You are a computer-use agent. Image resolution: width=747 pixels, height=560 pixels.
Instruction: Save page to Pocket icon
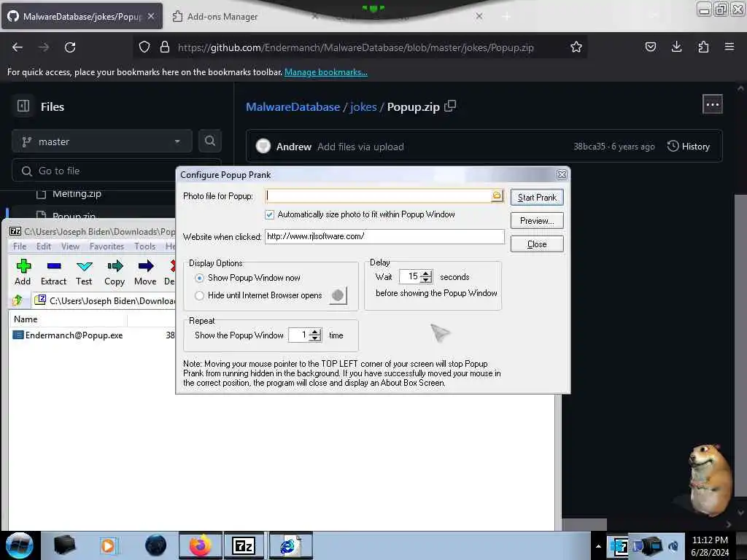tap(650, 47)
